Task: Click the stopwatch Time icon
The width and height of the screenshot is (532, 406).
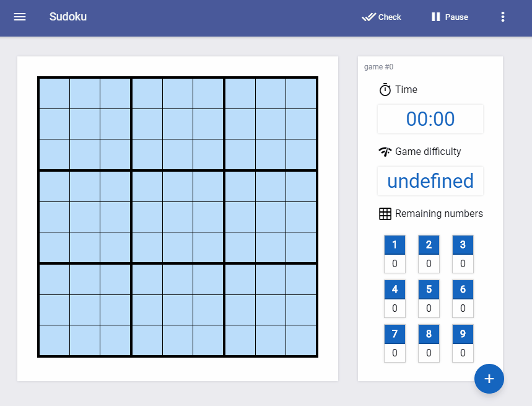Action: tap(385, 90)
